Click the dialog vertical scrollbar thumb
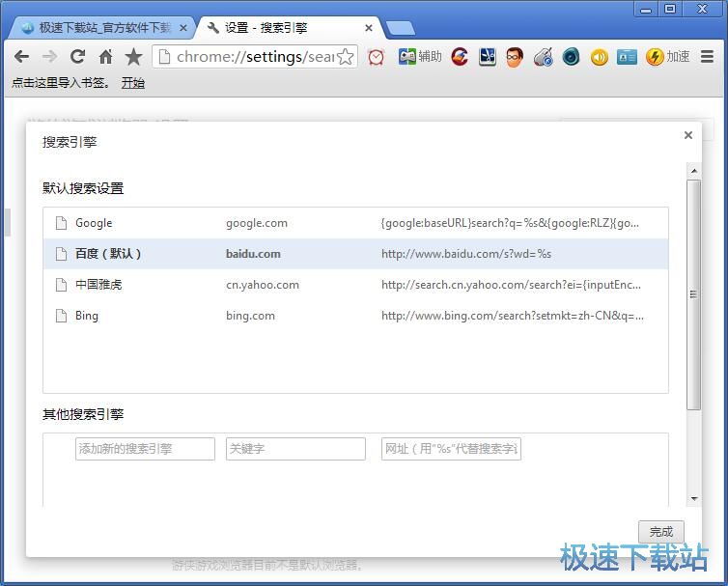 pyautogui.click(x=693, y=294)
